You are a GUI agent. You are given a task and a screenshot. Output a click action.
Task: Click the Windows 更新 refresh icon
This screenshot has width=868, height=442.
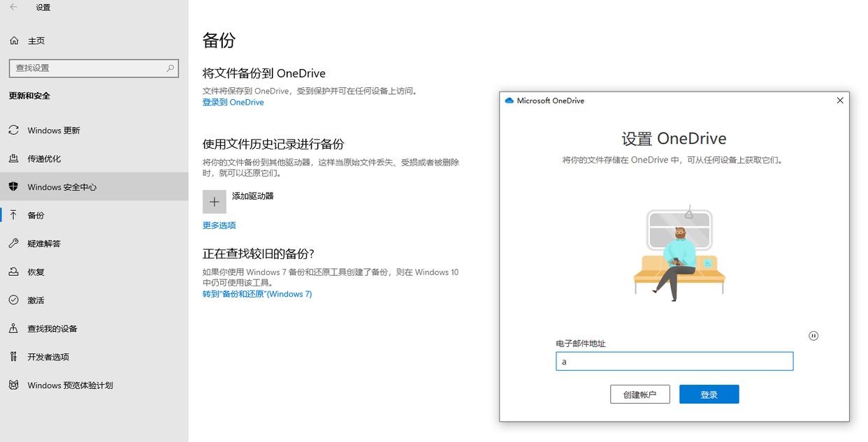(13, 131)
